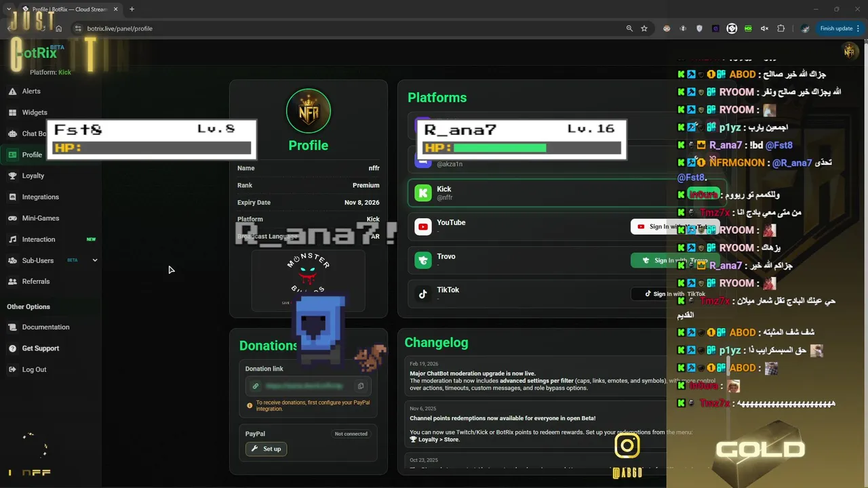Open the Documentation icon in sidebar

12,327
